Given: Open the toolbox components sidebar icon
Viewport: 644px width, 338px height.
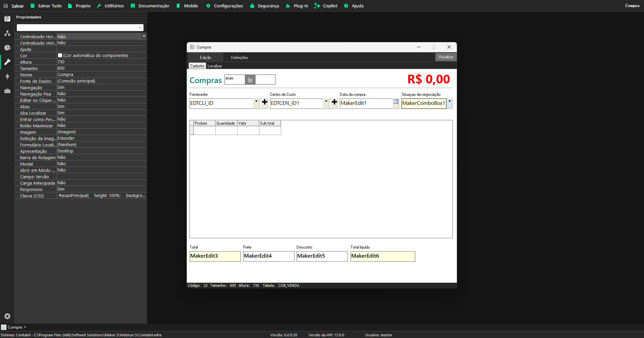Looking at the screenshot, I should [x=7, y=91].
